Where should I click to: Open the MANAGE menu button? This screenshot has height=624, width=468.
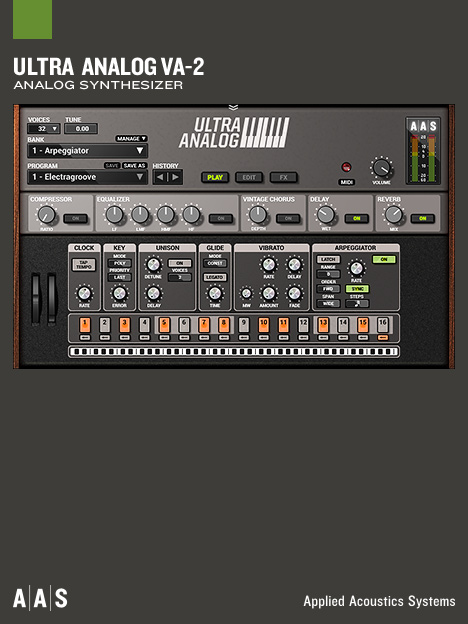click(131, 138)
